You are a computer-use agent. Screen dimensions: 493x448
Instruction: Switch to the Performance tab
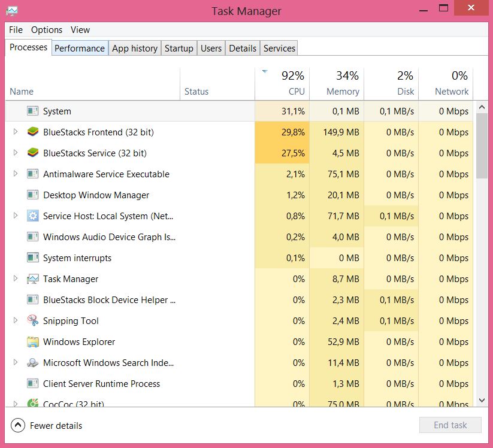pos(80,48)
